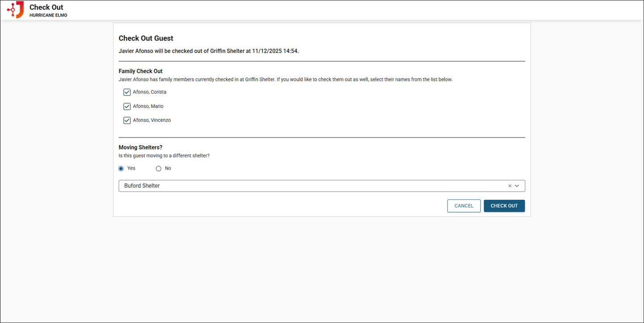The image size is (644, 323).
Task: Click the 'Afonso, Mario' name label
Action: 148,106
